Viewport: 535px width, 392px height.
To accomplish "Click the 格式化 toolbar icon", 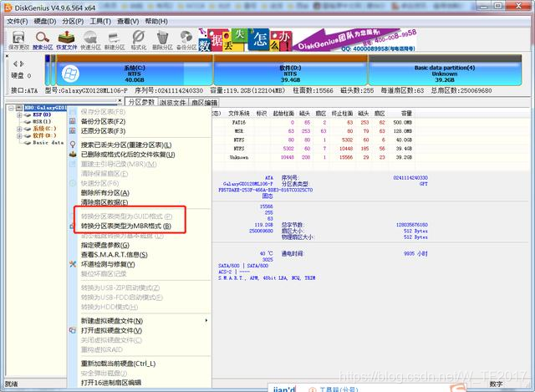I will [139, 40].
